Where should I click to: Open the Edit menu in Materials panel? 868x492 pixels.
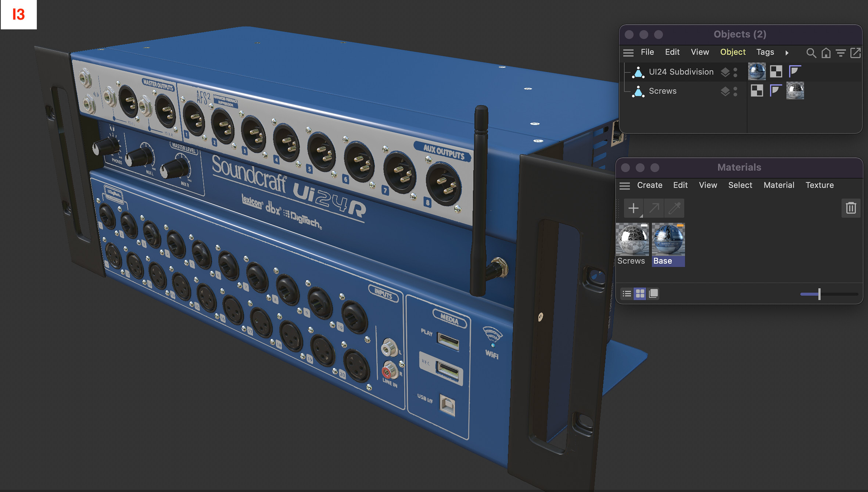[x=681, y=185]
